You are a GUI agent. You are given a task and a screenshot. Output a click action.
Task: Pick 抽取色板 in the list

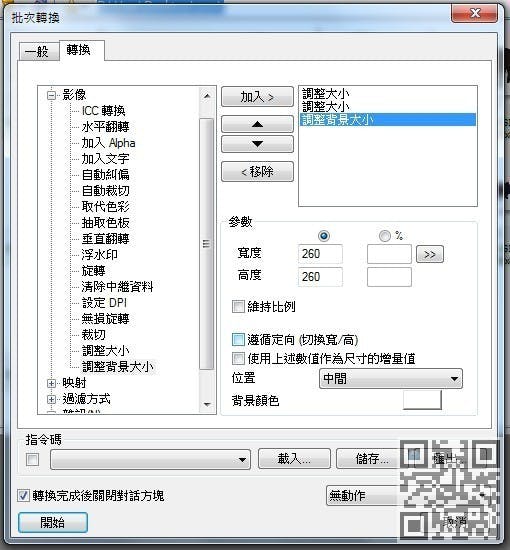106,223
